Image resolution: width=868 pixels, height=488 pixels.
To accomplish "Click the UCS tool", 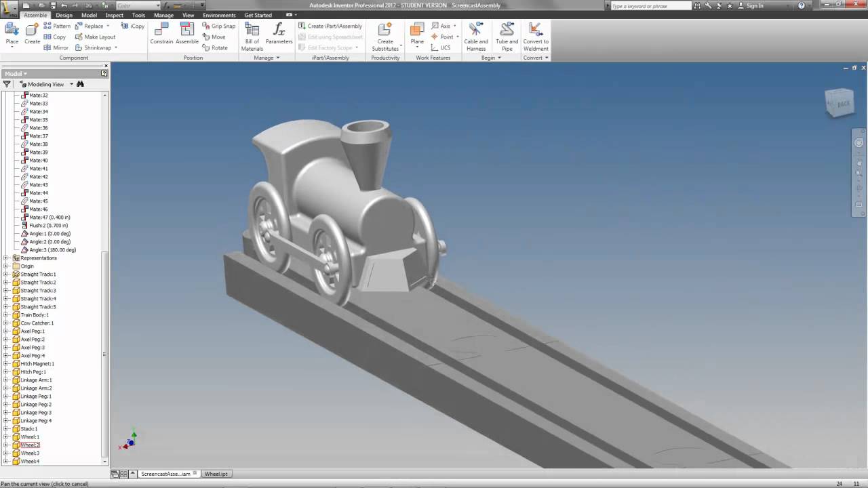I will (441, 47).
